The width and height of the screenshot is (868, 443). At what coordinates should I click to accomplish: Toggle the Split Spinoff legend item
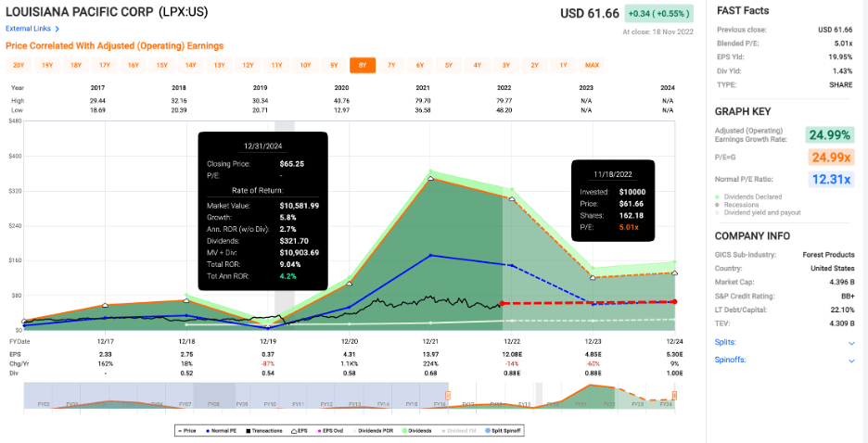(504, 430)
